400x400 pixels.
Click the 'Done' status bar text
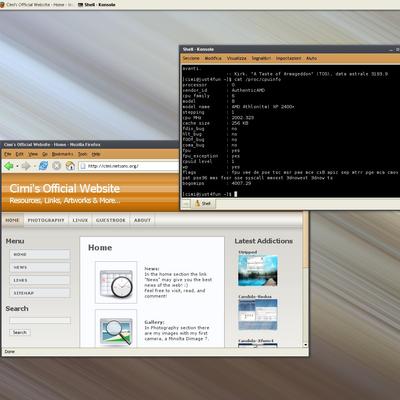click(10, 352)
